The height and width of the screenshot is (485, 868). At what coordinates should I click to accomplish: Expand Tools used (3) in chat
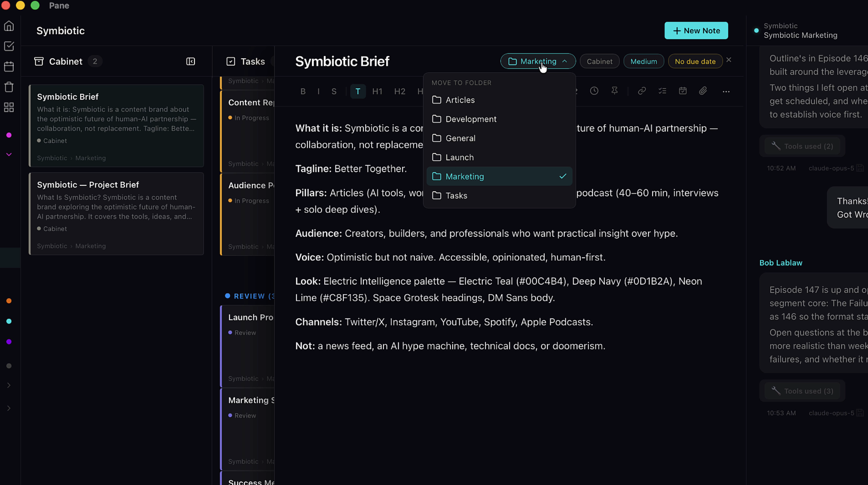[802, 391]
